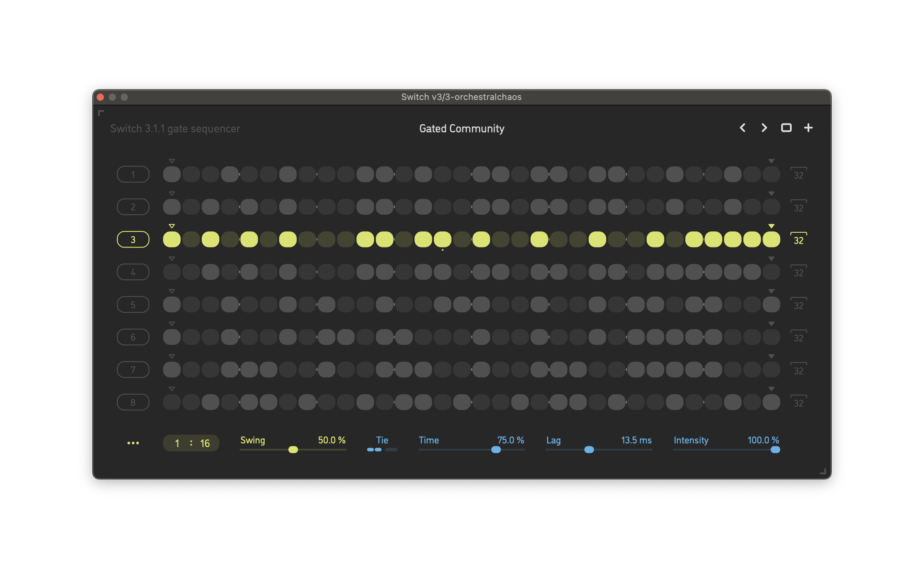
Task: Click the row 3 end marker triangle
Action: (771, 226)
